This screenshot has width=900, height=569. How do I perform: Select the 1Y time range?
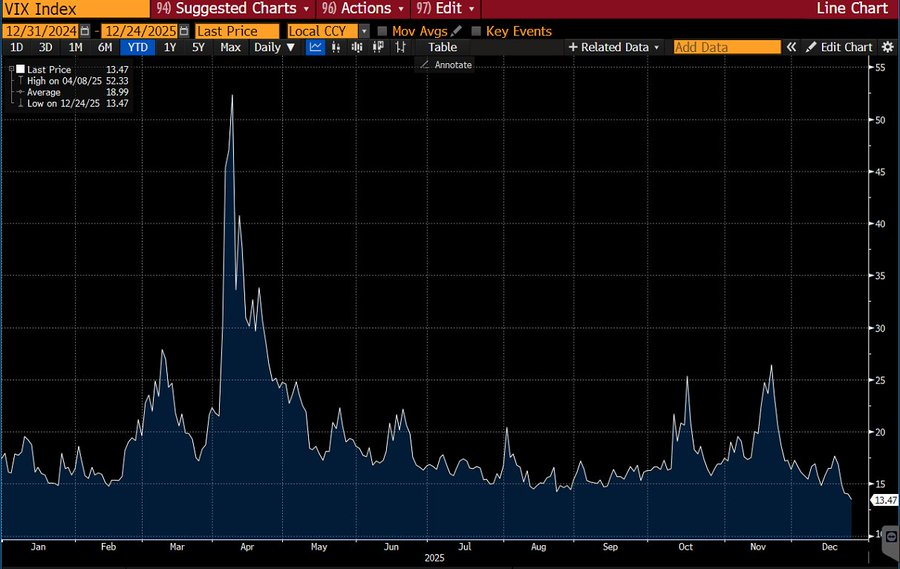pyautogui.click(x=170, y=47)
